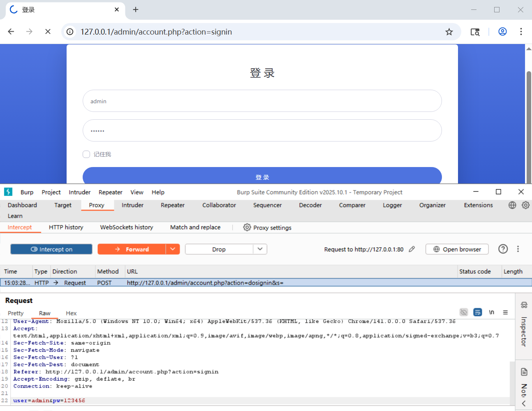Open Chrome tab search media icon
The height and width of the screenshot is (411, 532).
pos(475,32)
